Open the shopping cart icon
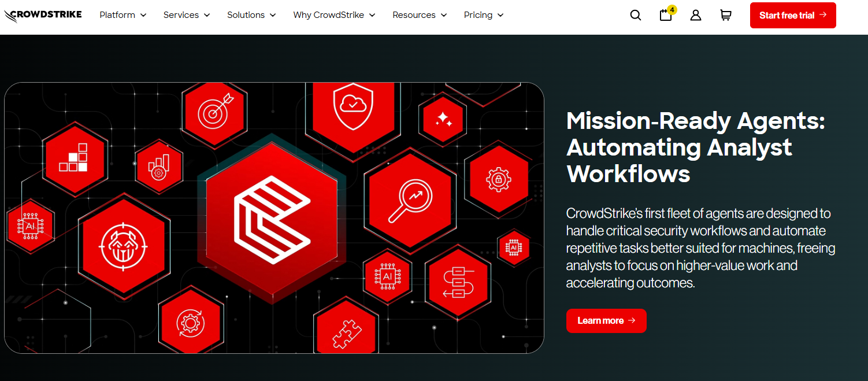Screen dimensions: 868x381 coord(726,16)
